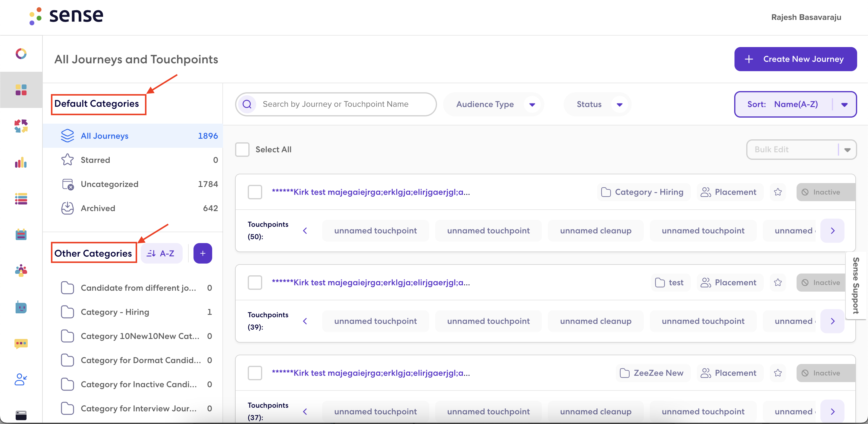This screenshot has width=868, height=424.
Task: Focus the journey or touchpoint search field
Action: tap(336, 104)
